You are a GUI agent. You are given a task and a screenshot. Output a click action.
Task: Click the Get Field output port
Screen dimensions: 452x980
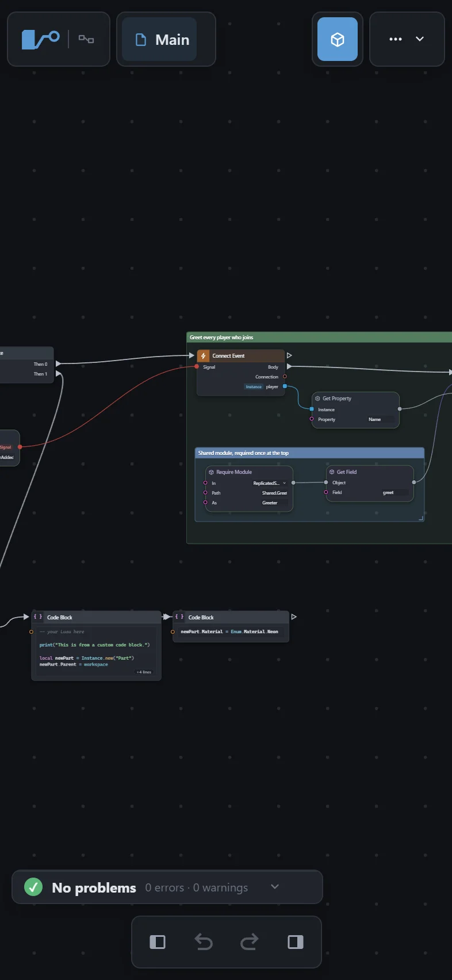(x=414, y=482)
